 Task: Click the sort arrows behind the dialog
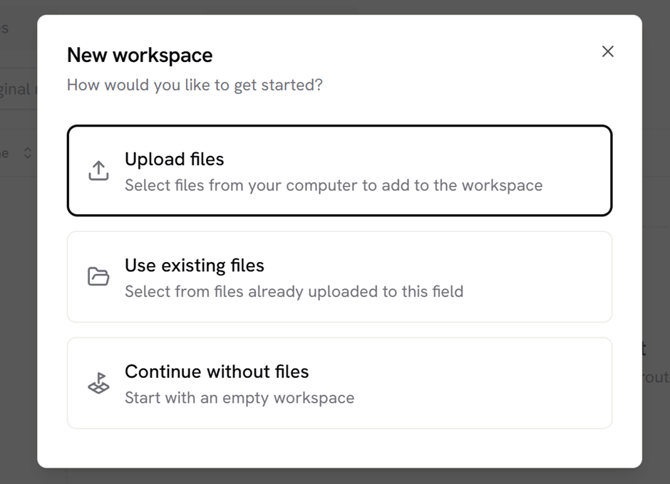[x=28, y=153]
